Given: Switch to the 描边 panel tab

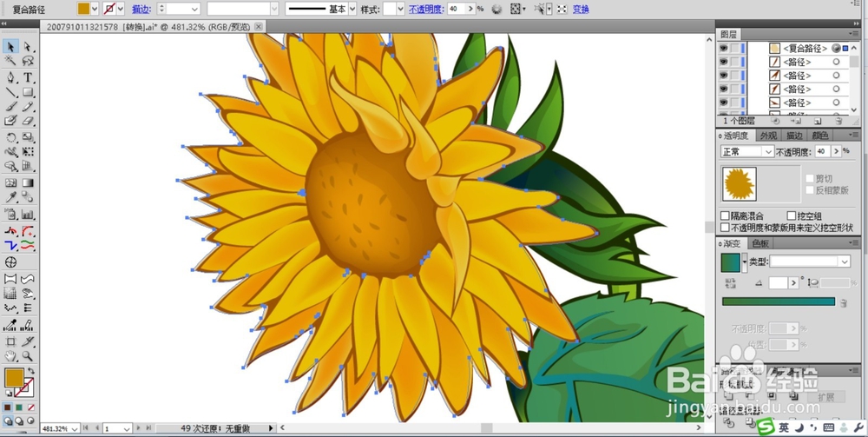Looking at the screenshot, I should [x=794, y=136].
